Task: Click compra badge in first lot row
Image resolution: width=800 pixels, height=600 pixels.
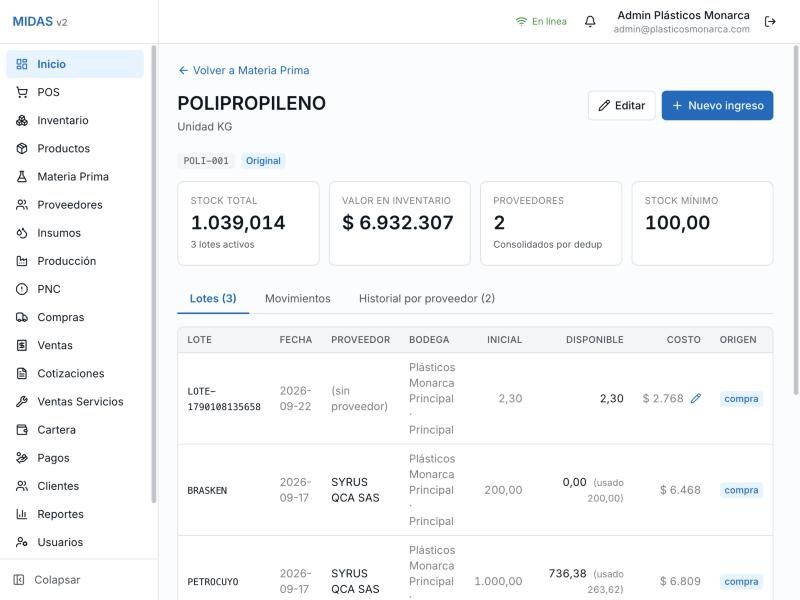Action: (741, 398)
